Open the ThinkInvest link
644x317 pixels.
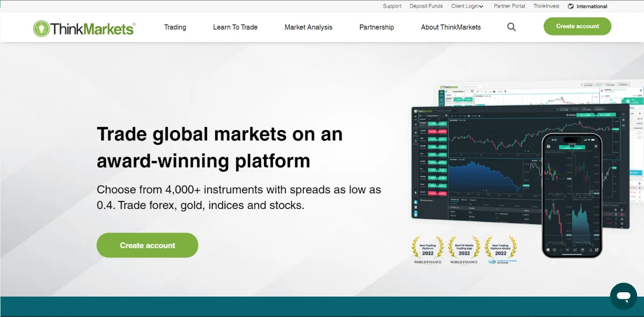(546, 6)
